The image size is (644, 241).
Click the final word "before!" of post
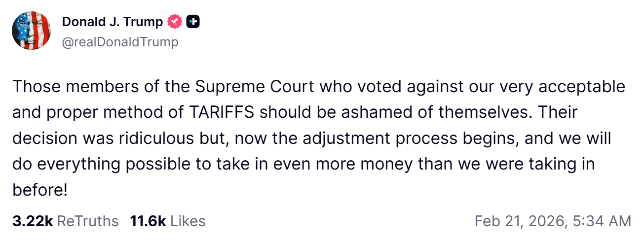point(39,189)
